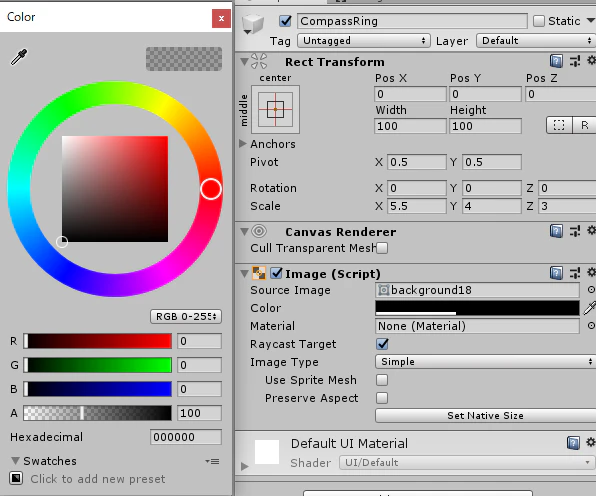Screen dimensions: 596x496
Task: Click Canvas Renderer component eye icon
Action: coord(259,231)
